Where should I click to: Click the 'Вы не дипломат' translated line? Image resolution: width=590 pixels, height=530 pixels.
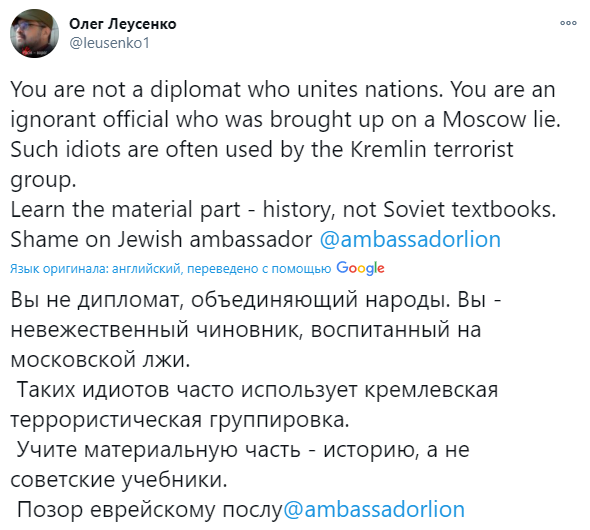pos(255,300)
